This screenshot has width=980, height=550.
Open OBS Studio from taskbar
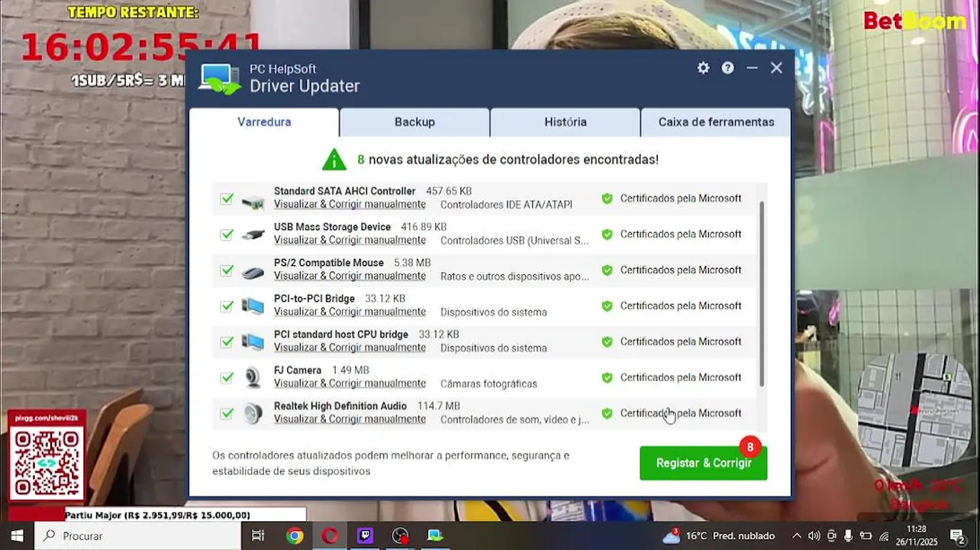point(400,535)
